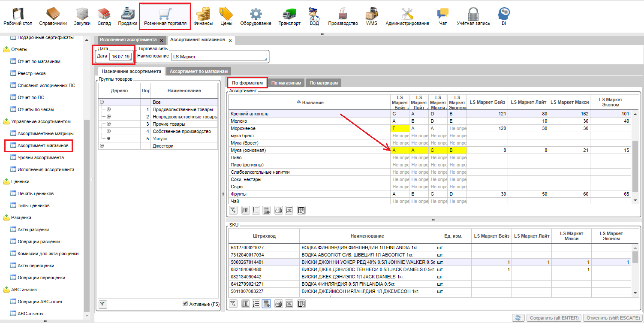The image size is (644, 323).
Task: Open the Финансы module with coins icon
Action: point(203,16)
